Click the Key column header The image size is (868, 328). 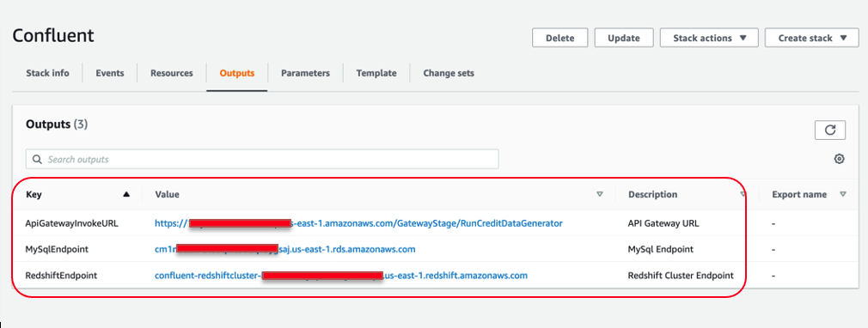coord(34,194)
